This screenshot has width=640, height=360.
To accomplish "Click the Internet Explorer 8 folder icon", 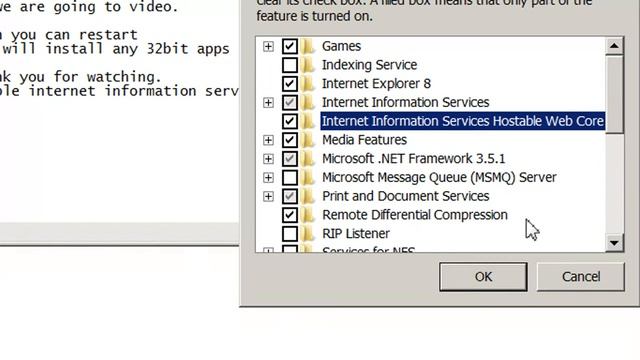I will tap(308, 84).
